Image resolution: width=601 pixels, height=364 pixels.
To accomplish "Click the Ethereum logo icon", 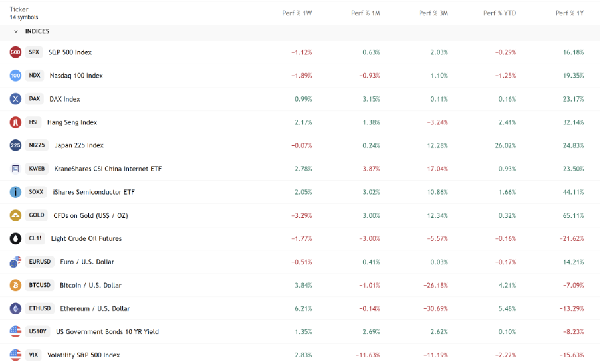I will tap(15, 308).
